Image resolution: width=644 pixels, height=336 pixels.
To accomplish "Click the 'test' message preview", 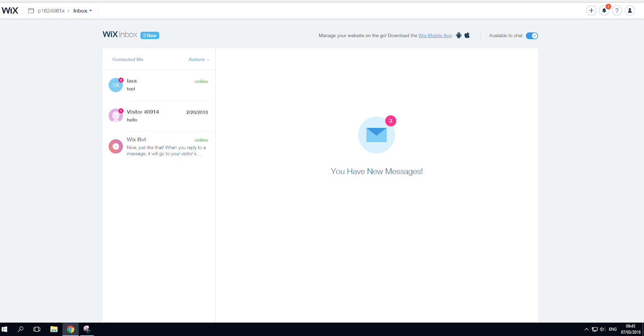I will pos(131,89).
